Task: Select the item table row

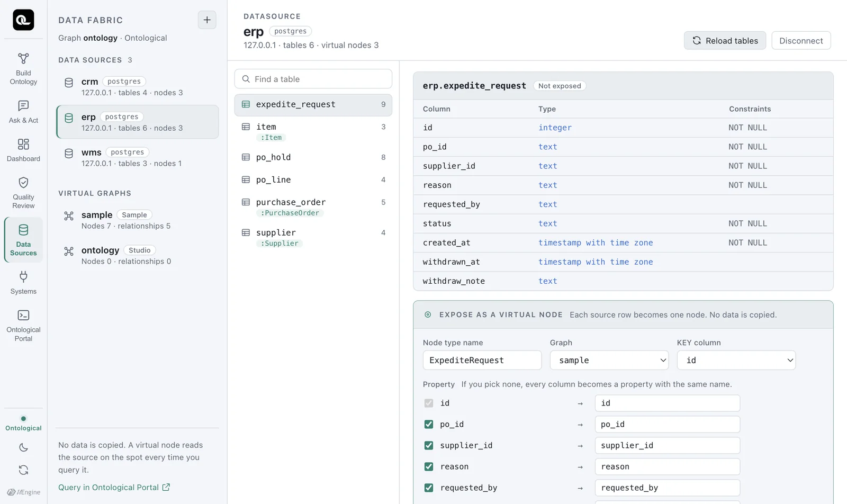Action: [x=313, y=131]
